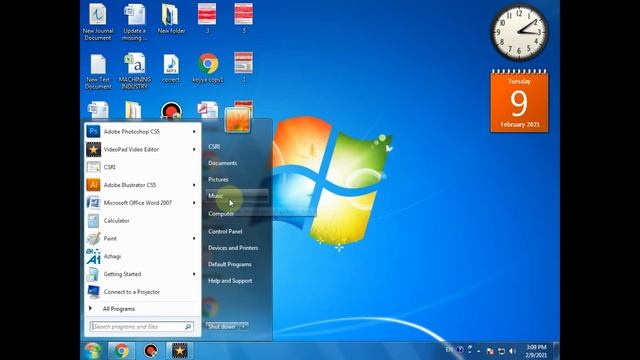Open Google Chrome from taskbar
640x360 pixels.
click(x=121, y=351)
